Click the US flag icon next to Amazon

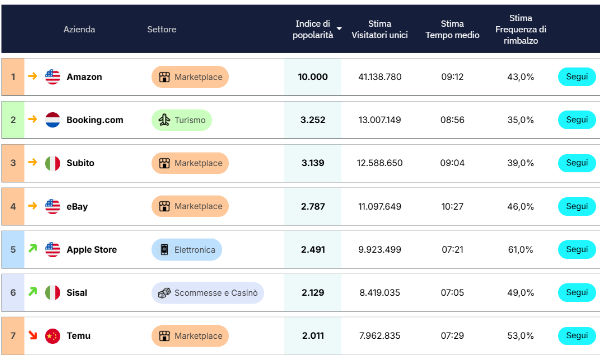(x=52, y=77)
